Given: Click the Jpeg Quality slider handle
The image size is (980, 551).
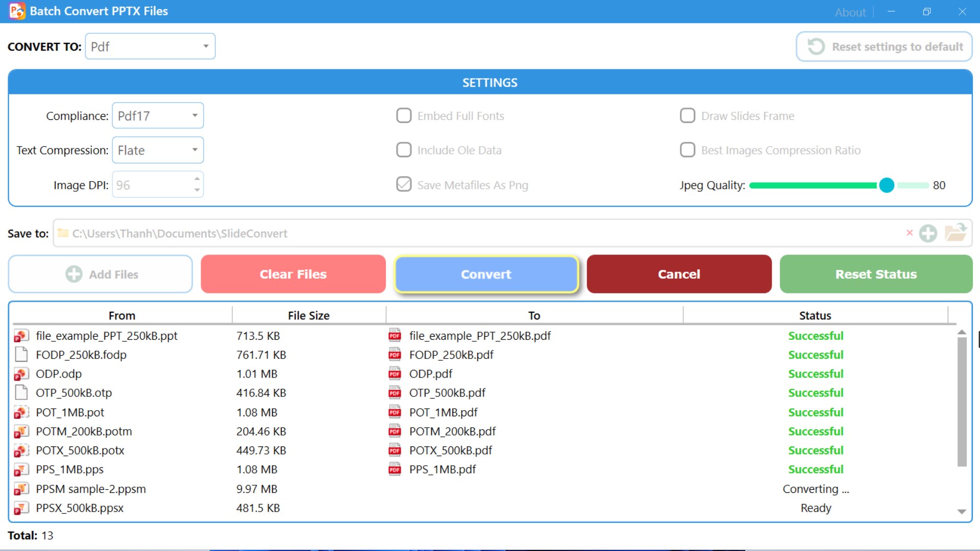Looking at the screenshot, I should coord(887,185).
